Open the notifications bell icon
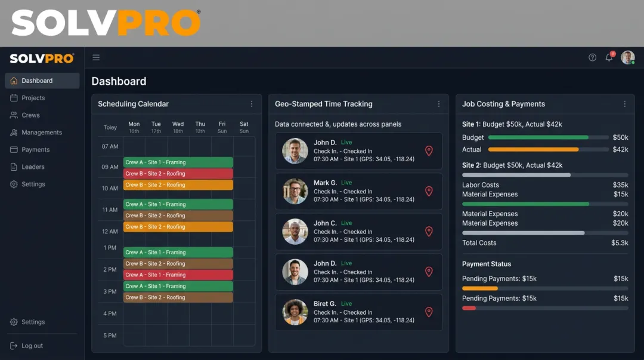The width and height of the screenshot is (644, 360). [609, 57]
